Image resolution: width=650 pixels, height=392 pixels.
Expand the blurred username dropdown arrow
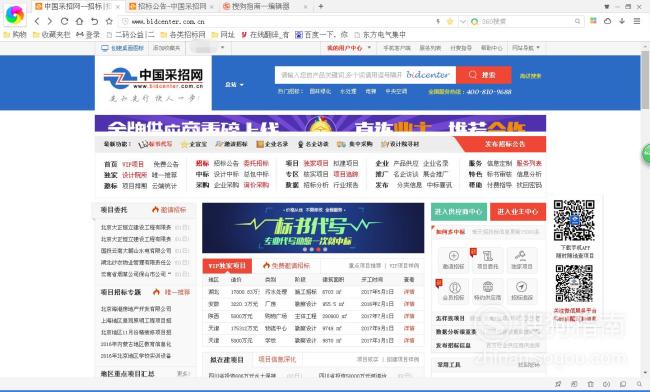point(222,48)
